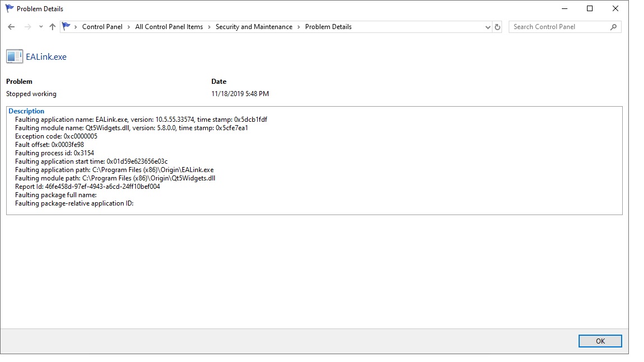Click the flag icon in address bar
Image resolution: width=644 pixels, height=362 pixels.
[x=67, y=27]
